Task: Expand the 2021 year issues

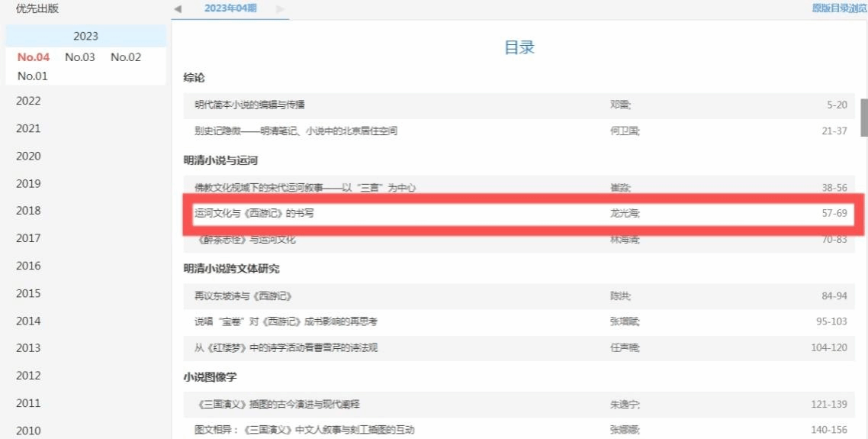Action: click(x=29, y=128)
